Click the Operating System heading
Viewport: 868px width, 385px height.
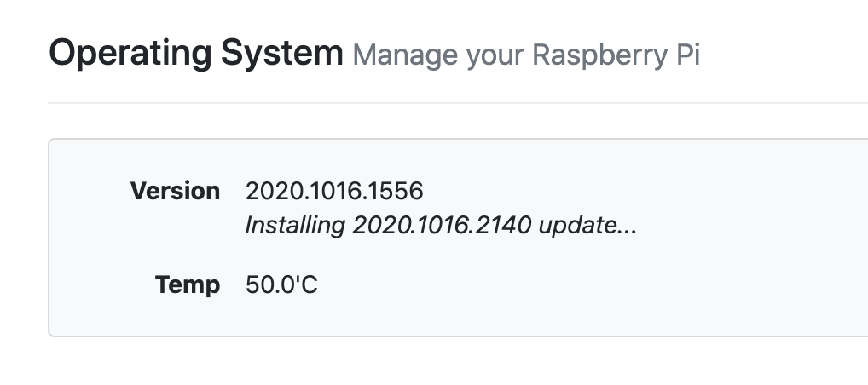[x=195, y=54]
